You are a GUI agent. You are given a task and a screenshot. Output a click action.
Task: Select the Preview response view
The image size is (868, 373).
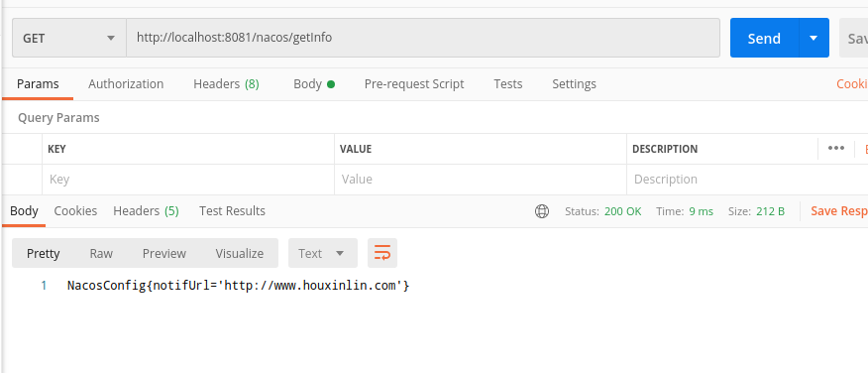164,253
